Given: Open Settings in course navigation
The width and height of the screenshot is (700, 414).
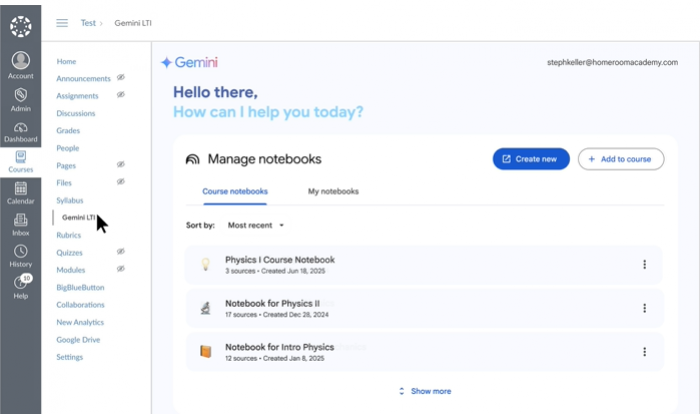Looking at the screenshot, I should pyautogui.click(x=69, y=357).
